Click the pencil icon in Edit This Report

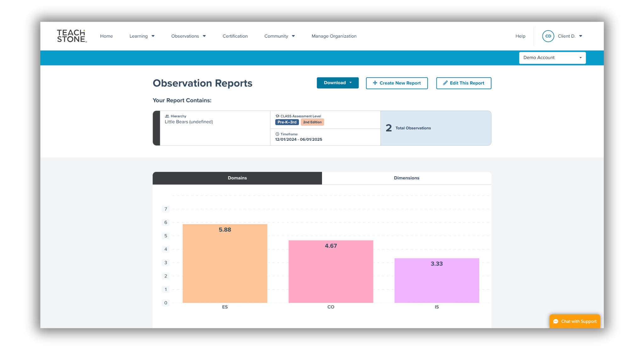[x=445, y=83]
